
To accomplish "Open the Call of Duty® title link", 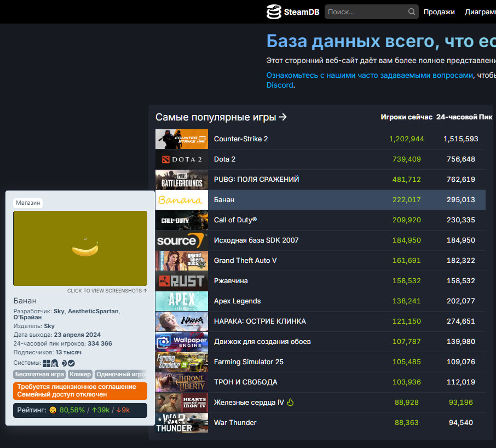I will coord(235,220).
